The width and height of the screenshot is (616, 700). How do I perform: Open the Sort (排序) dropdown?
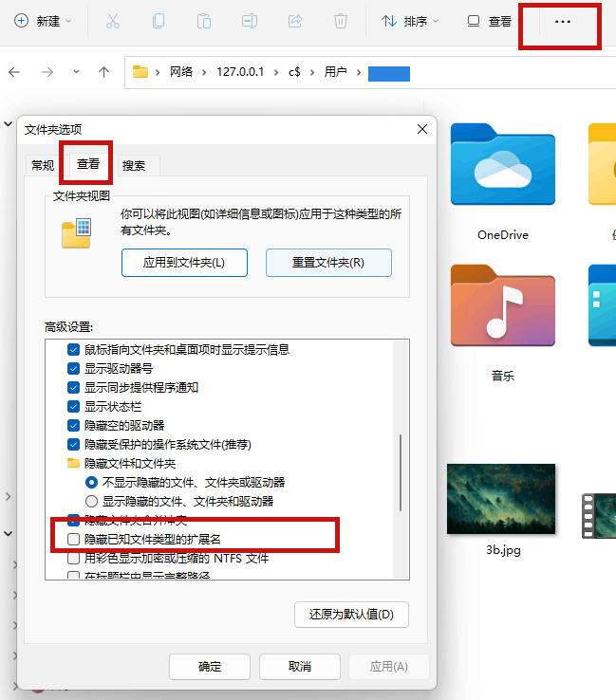[410, 21]
